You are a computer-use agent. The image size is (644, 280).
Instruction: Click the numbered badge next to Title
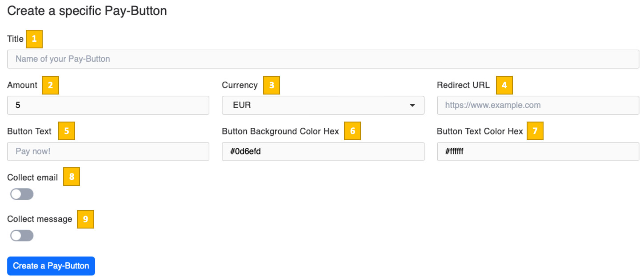(x=35, y=39)
